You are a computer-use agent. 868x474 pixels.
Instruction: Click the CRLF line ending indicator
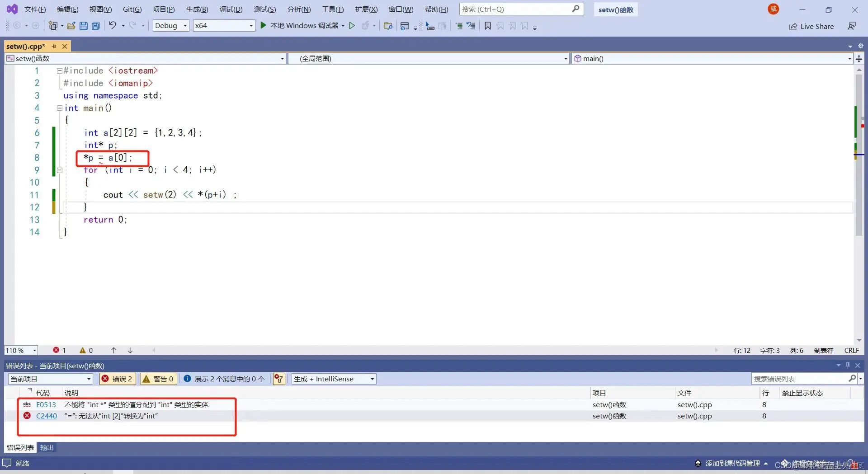[x=852, y=350]
